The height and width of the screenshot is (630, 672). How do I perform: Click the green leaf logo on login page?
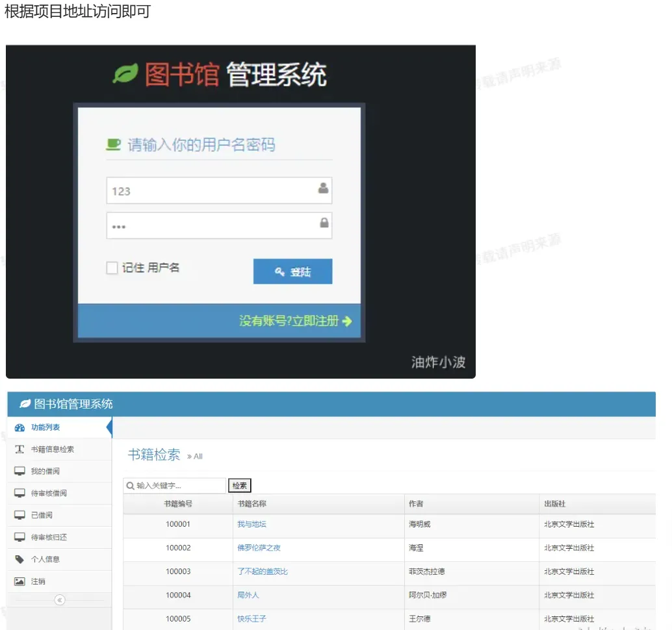(x=125, y=73)
